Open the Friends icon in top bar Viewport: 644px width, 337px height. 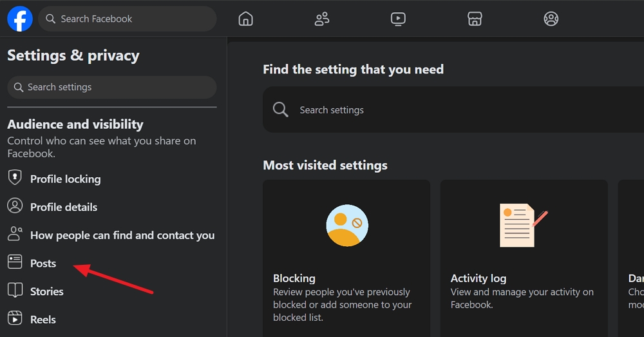322,19
